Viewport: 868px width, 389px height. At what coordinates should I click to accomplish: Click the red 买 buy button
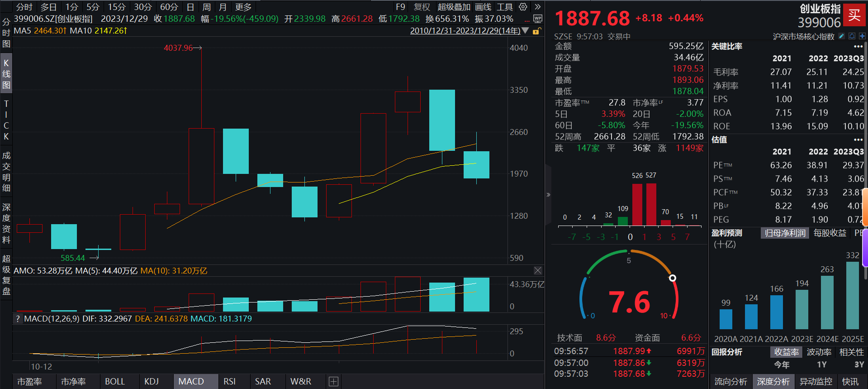click(854, 15)
